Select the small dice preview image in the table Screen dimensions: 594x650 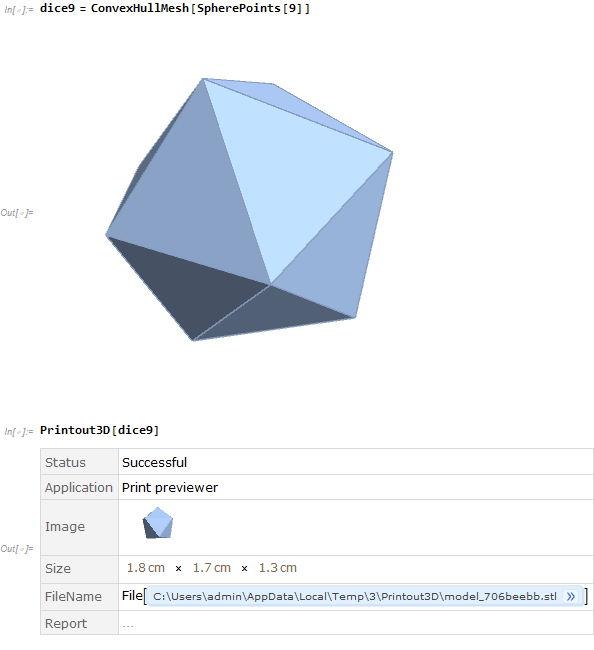158,523
